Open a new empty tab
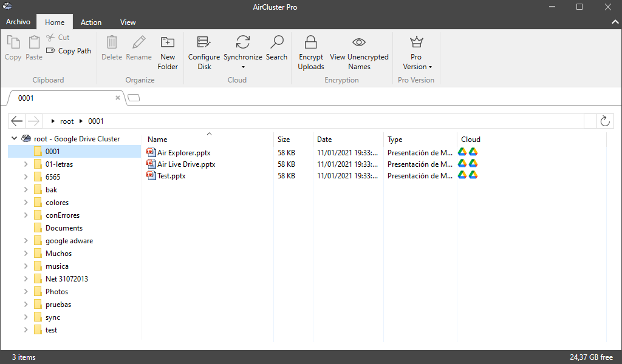This screenshot has height=364, width=622. [x=134, y=98]
